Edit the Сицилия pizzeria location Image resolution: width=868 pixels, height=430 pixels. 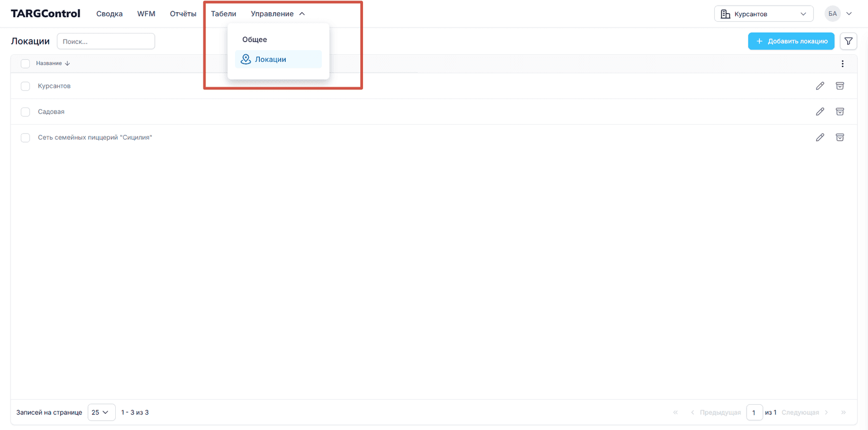tap(820, 137)
